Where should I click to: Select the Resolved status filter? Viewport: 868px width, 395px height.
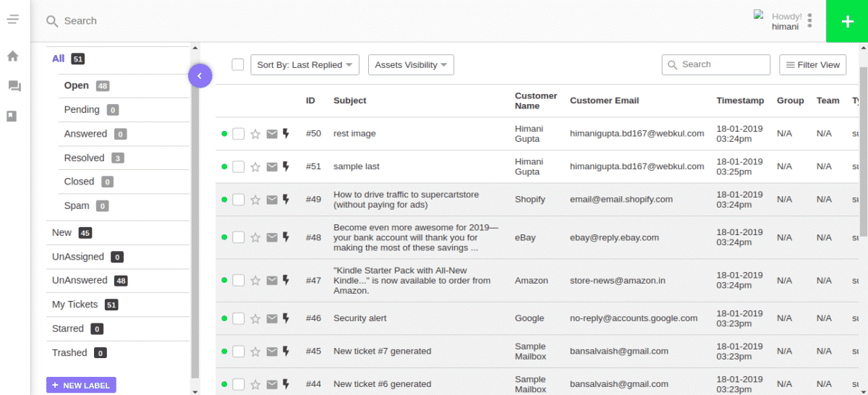click(84, 158)
